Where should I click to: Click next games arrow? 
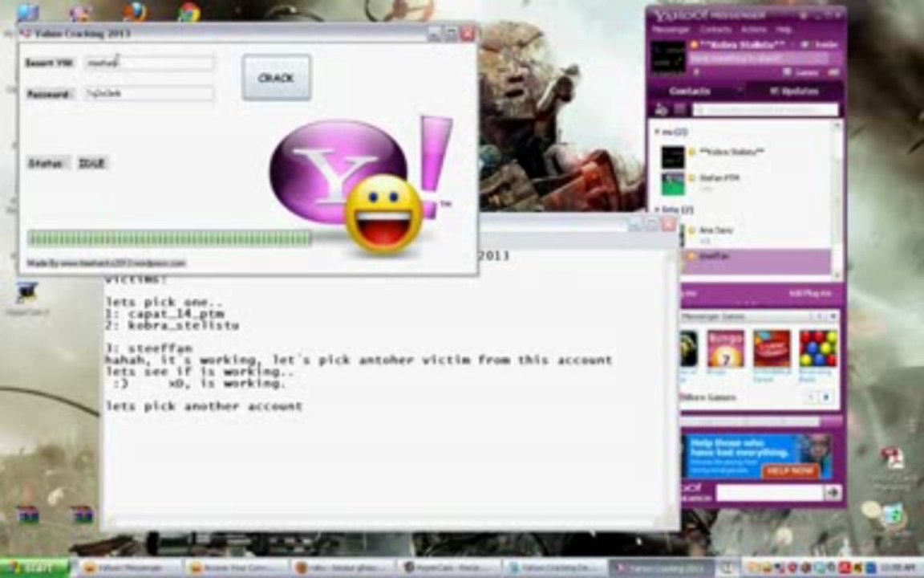click(x=827, y=397)
